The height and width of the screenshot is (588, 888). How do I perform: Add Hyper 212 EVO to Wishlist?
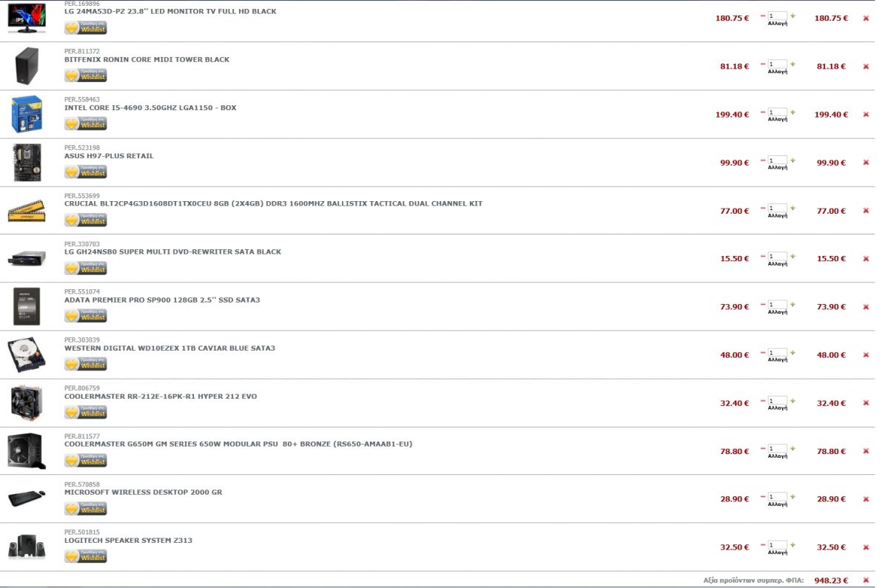(86, 412)
